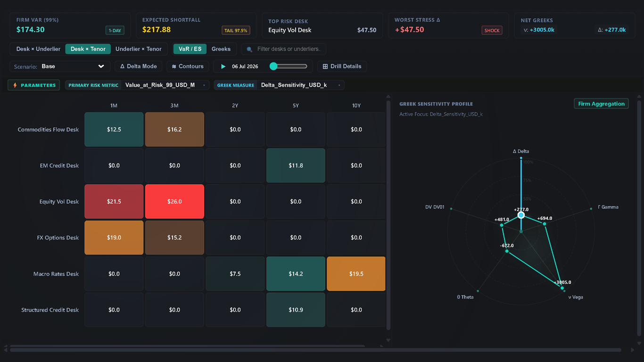
Task: Select the Macro Rates Desk 10Y cell $19.5
Action: coord(356,274)
